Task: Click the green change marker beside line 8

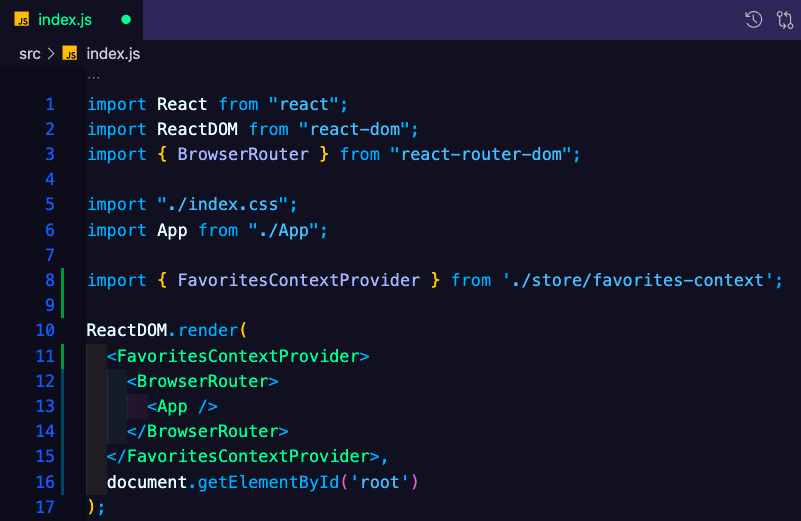Action: [x=62, y=293]
